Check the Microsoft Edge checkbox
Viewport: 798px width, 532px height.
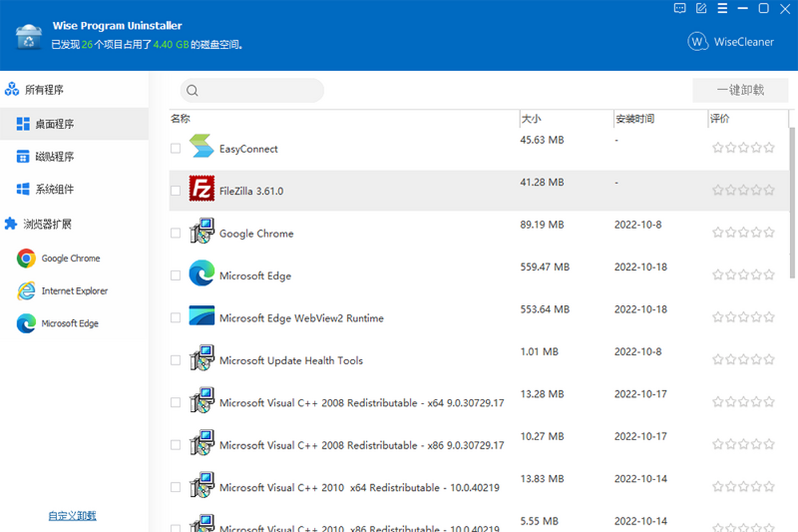[176, 275]
